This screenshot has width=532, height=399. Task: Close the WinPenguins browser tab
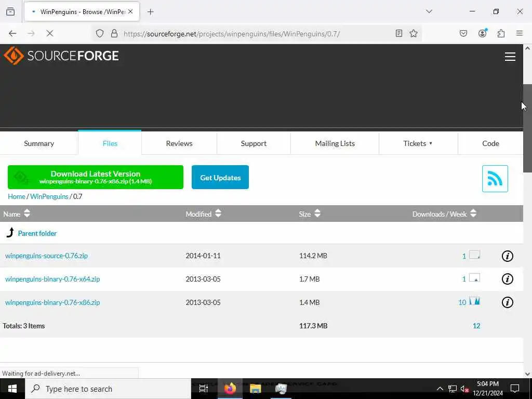click(x=130, y=11)
